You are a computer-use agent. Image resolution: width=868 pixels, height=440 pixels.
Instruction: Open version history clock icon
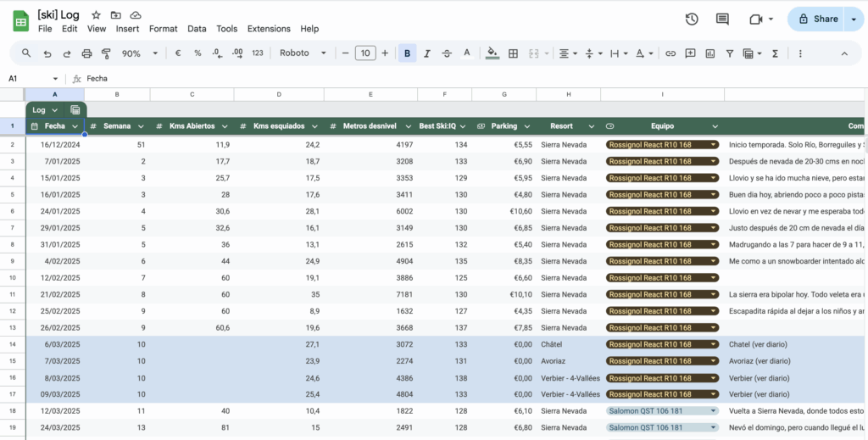[x=692, y=19]
